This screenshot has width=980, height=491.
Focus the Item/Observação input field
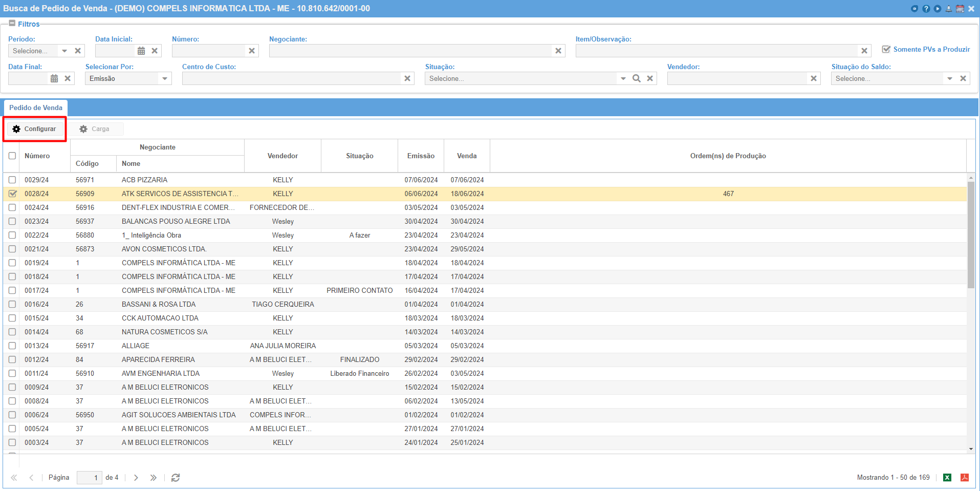[x=716, y=51]
